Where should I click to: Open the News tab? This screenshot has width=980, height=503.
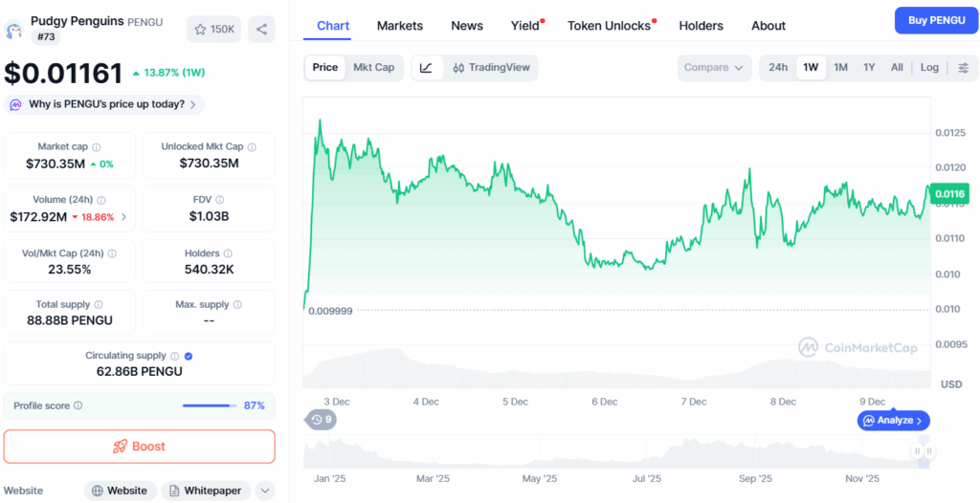click(x=467, y=26)
